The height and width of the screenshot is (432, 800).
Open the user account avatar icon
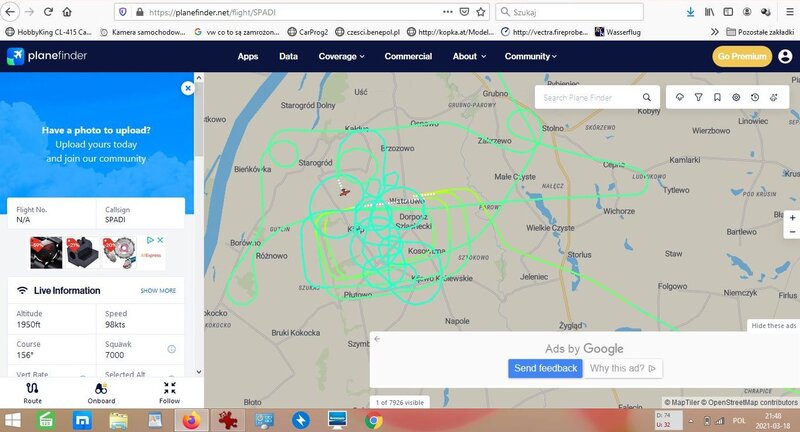785,56
